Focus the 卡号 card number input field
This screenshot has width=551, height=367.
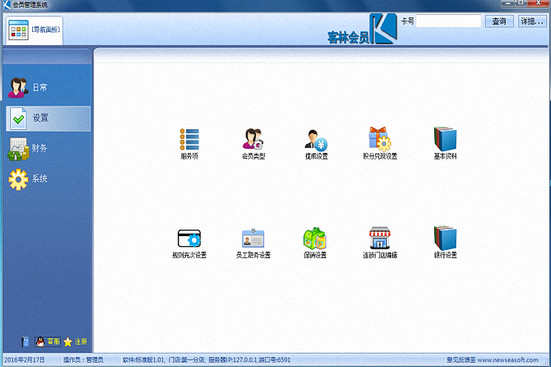(448, 21)
